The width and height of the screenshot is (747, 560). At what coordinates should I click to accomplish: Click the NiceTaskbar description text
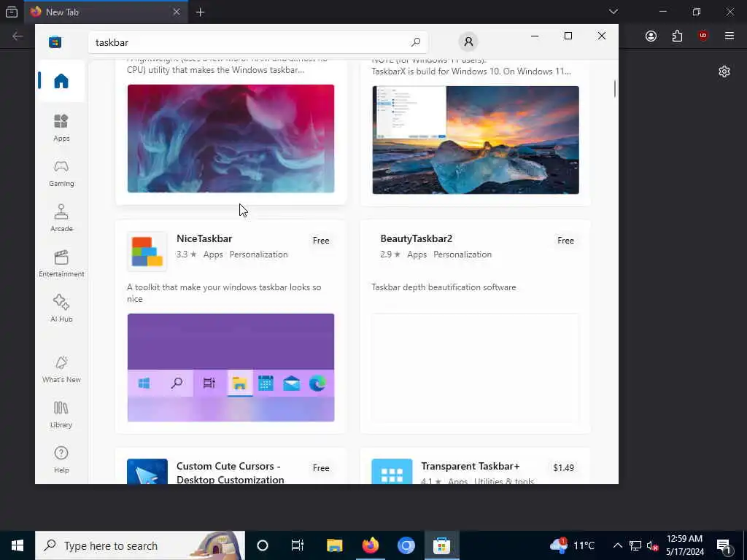(x=224, y=293)
